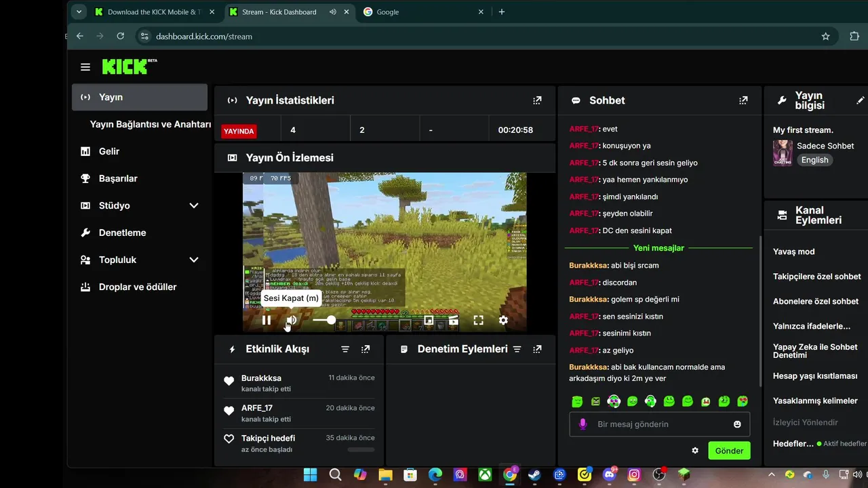The height and width of the screenshot is (488, 868).
Task: Open Burakkksa follow event entry
Action: 299,383
